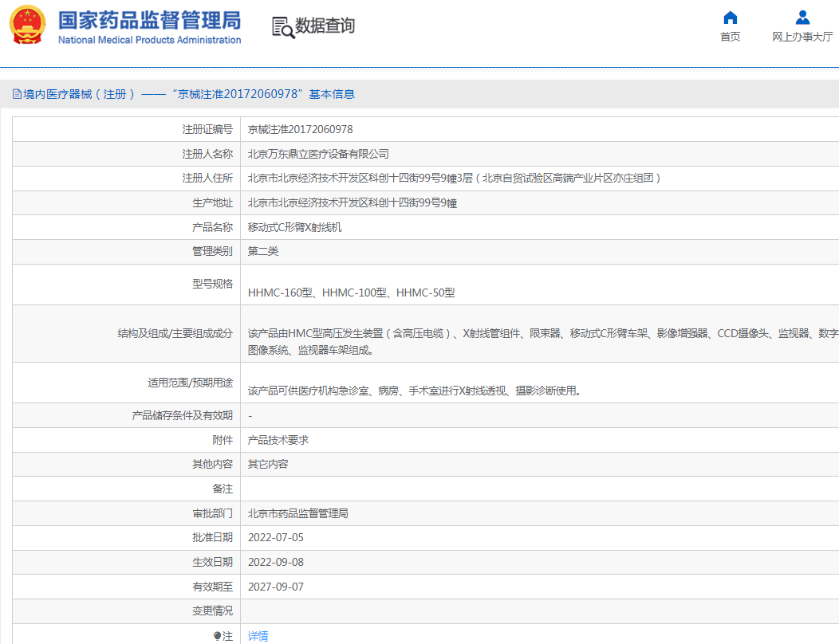Viewport: 839px width, 644px height.
Task: Click National Medical Products Administration English text
Action: 149,40
